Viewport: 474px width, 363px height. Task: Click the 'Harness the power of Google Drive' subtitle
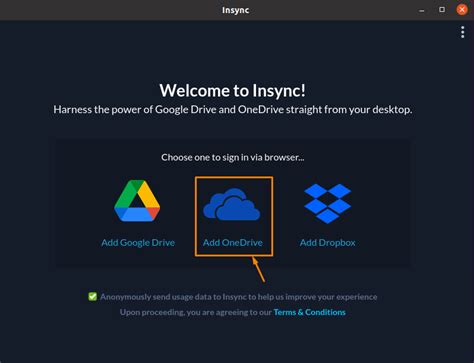click(233, 110)
